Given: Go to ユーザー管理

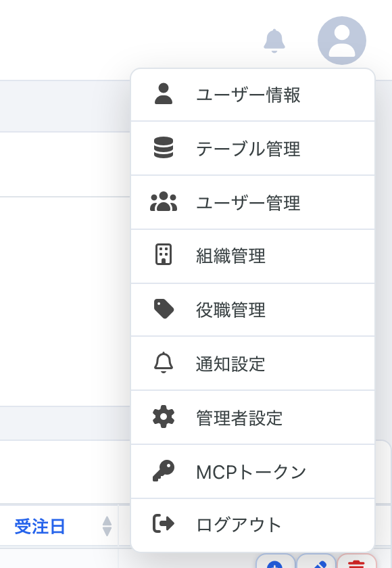Looking at the screenshot, I should tap(253, 202).
